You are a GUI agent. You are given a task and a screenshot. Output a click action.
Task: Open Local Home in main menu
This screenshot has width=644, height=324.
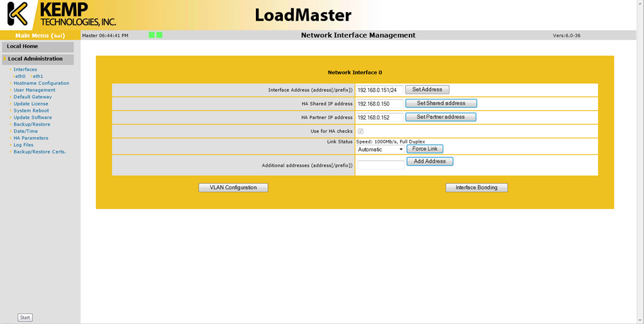click(x=37, y=47)
